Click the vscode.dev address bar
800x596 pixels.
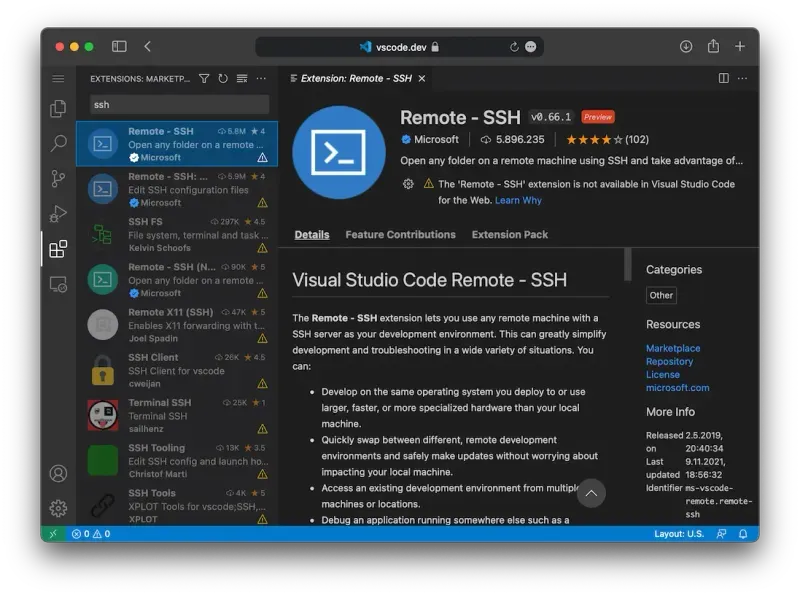coord(399,47)
